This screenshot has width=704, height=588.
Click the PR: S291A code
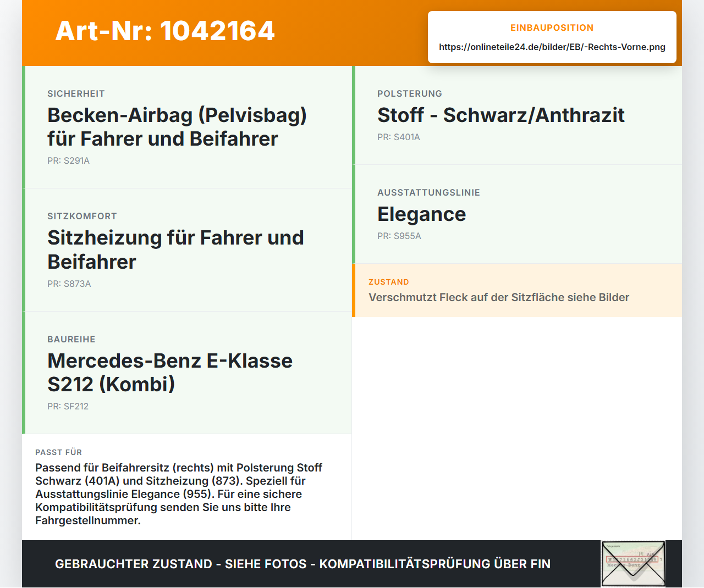click(x=68, y=160)
